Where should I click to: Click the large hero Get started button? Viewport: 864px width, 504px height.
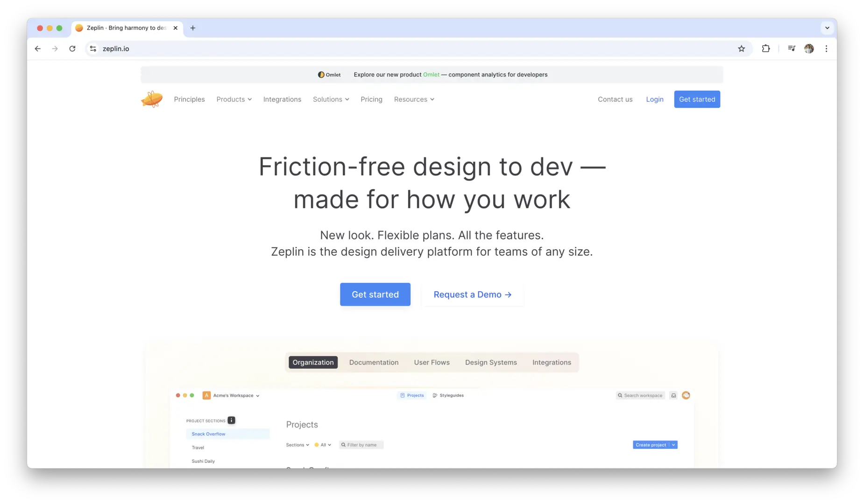point(375,294)
